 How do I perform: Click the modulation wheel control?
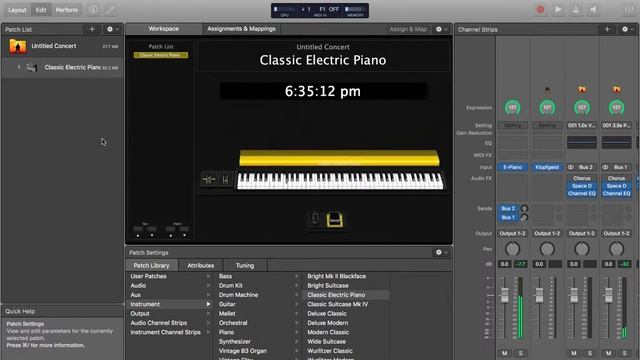click(x=225, y=179)
